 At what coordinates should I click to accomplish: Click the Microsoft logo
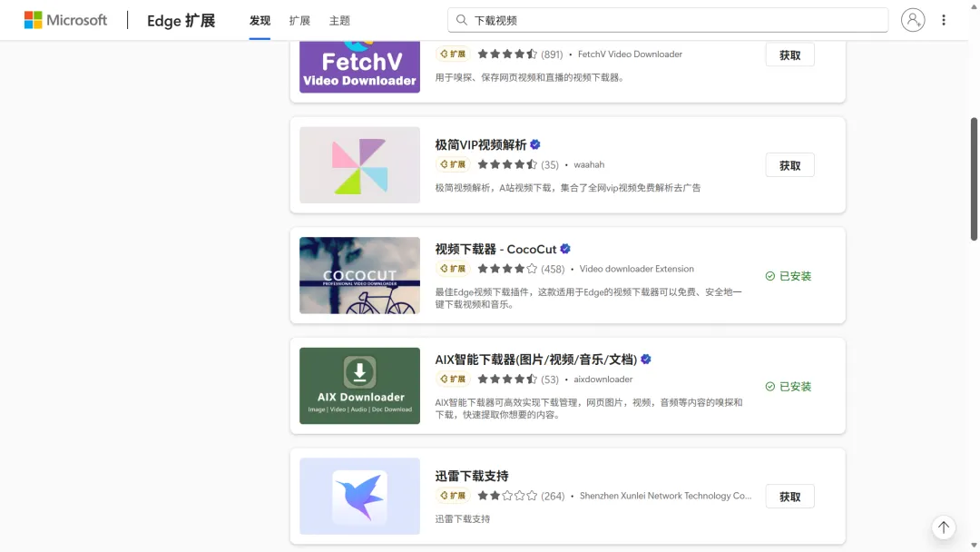click(x=65, y=20)
